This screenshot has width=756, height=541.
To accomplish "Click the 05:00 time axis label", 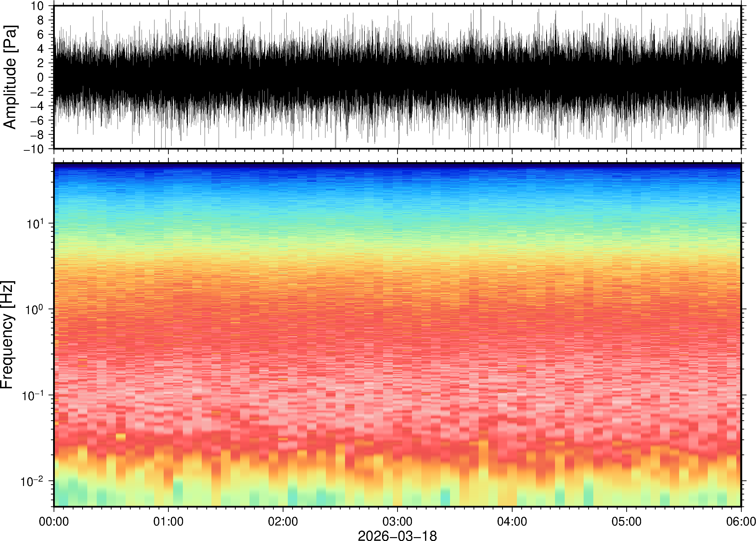I will 626,521.
